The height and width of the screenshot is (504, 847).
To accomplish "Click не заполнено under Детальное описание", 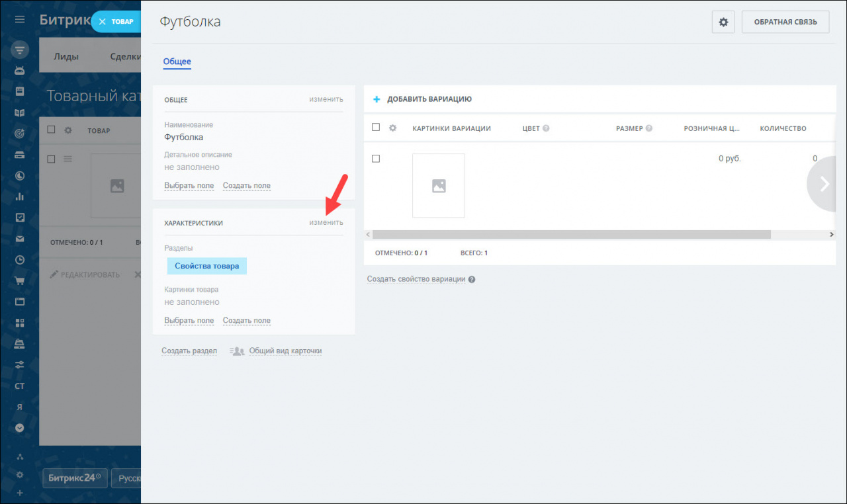I will (x=192, y=167).
